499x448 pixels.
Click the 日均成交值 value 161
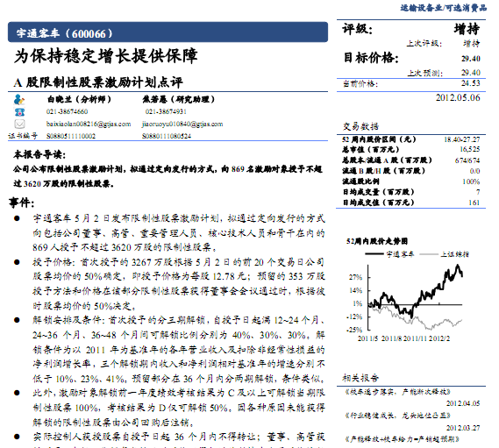[x=474, y=203]
